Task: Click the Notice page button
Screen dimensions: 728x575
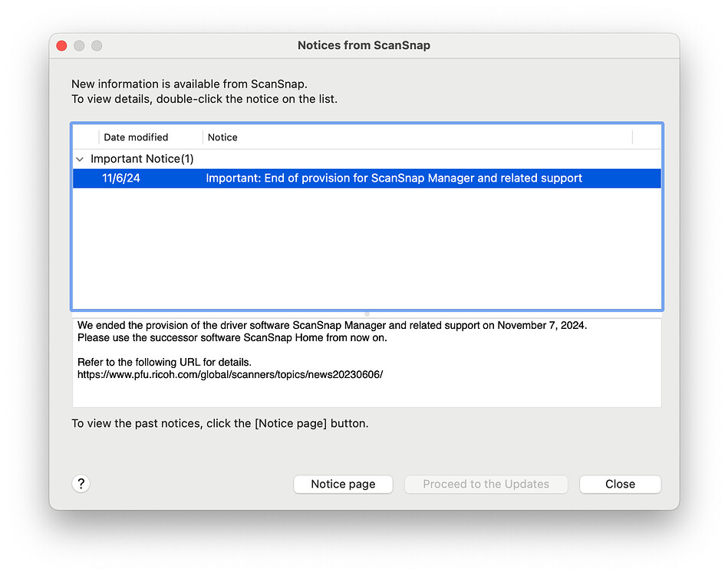Action: 343,484
